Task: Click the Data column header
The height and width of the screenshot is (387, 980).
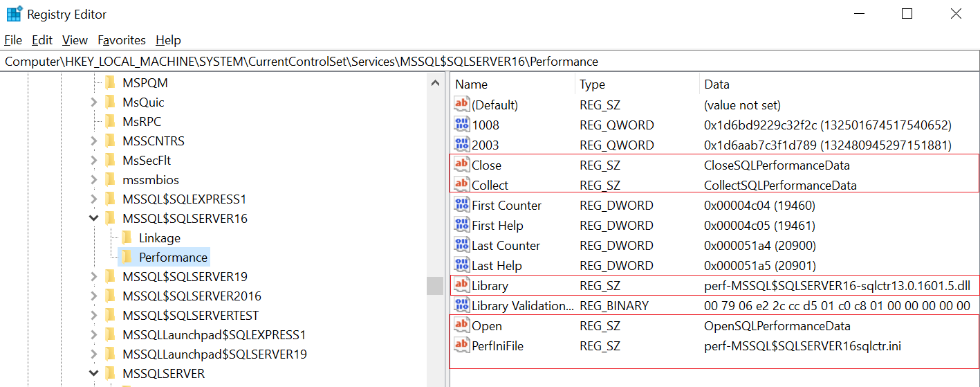Action: [x=716, y=84]
